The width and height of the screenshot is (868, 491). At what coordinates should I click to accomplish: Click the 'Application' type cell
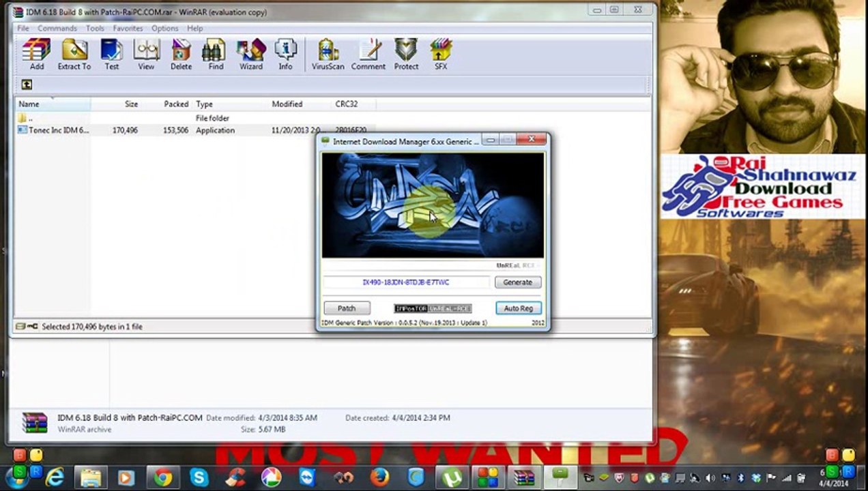coord(215,130)
